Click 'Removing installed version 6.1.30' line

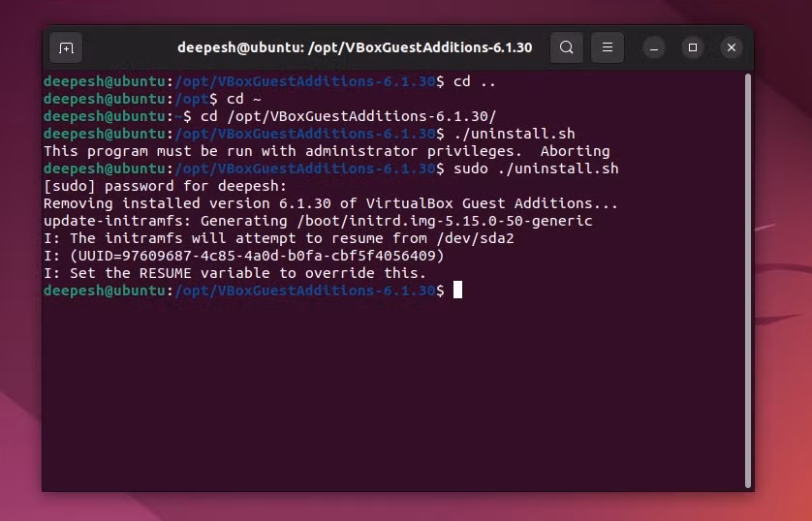331,203
